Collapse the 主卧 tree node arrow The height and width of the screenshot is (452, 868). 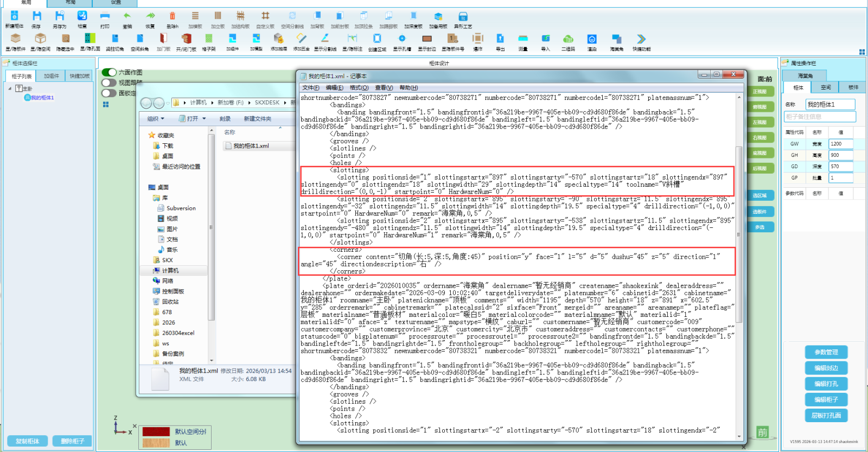click(x=10, y=88)
